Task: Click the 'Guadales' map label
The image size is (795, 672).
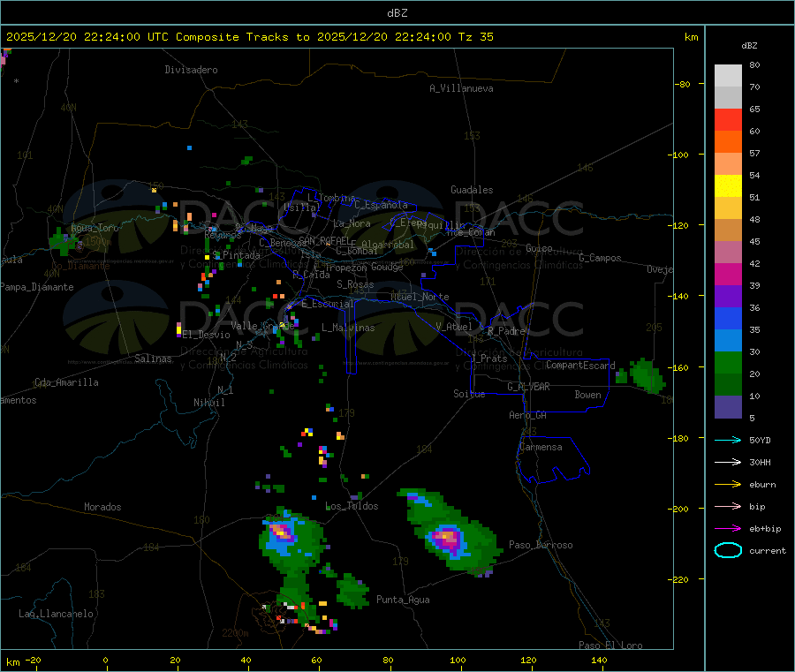Action: (x=472, y=190)
